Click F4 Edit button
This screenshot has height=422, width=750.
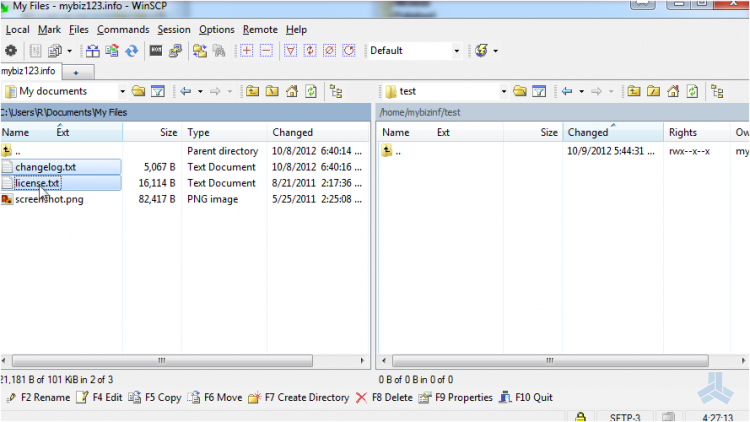[x=99, y=398]
